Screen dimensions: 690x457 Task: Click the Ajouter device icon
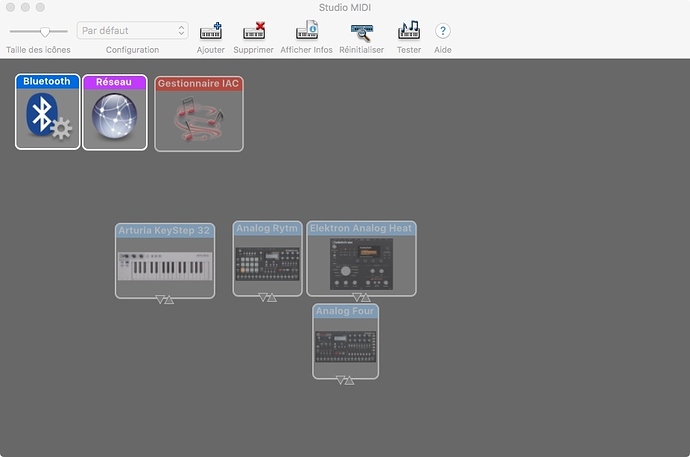[210, 31]
